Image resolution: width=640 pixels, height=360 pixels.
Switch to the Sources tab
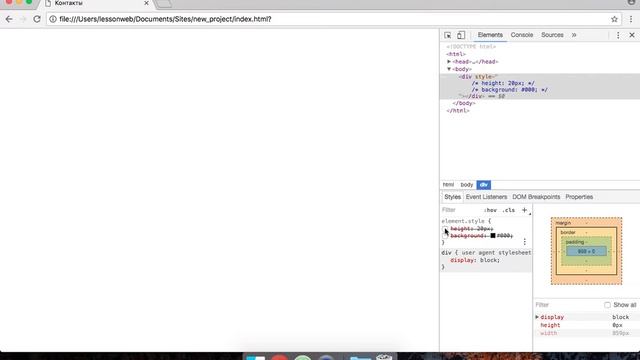click(x=552, y=35)
